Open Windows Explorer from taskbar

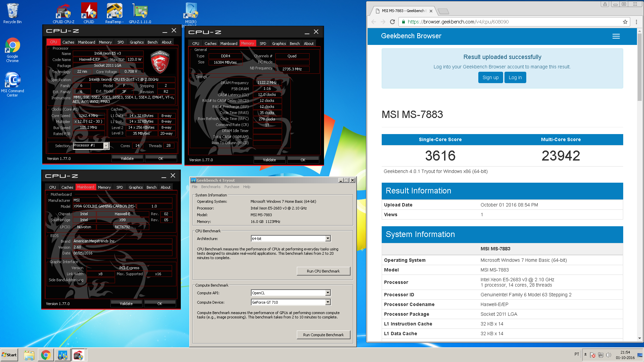click(x=29, y=355)
